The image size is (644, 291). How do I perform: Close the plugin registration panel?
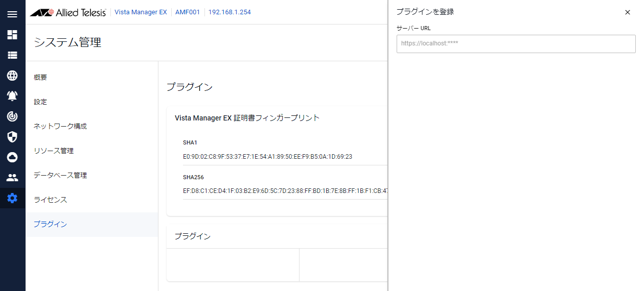pos(628,12)
